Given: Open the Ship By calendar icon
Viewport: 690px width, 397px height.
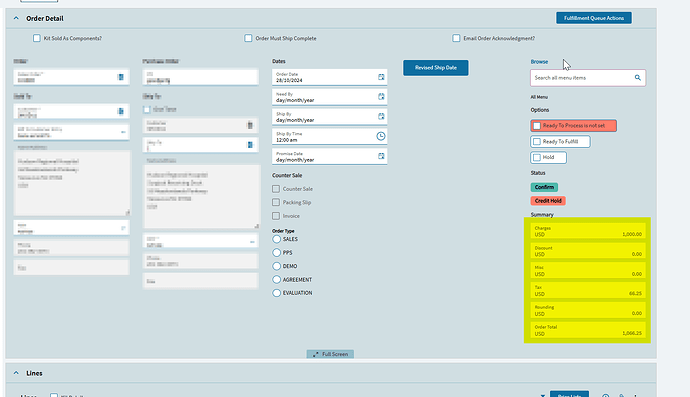Looking at the screenshot, I should (381, 116).
